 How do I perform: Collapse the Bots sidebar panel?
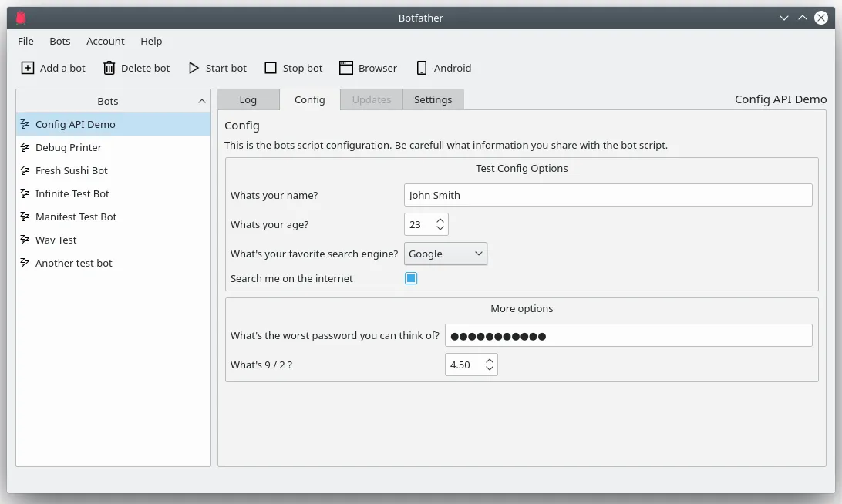(x=200, y=100)
